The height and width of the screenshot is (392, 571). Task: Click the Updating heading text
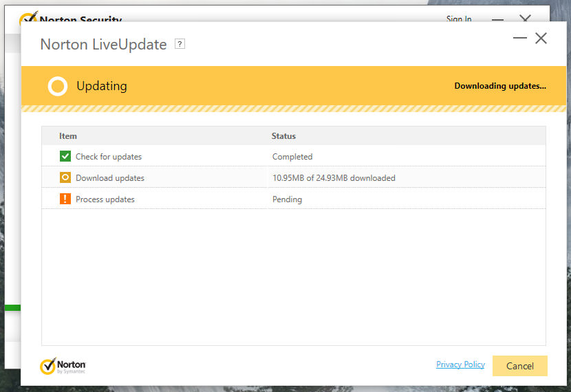click(102, 86)
